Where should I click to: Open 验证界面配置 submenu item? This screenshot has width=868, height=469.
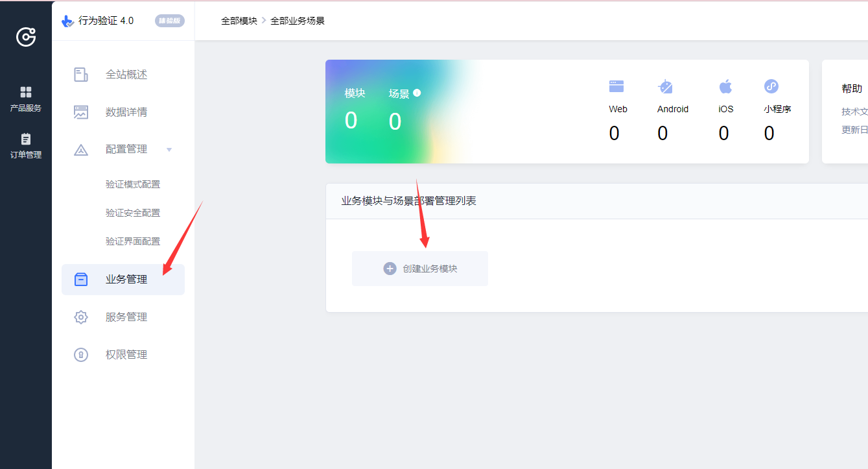[x=133, y=241]
